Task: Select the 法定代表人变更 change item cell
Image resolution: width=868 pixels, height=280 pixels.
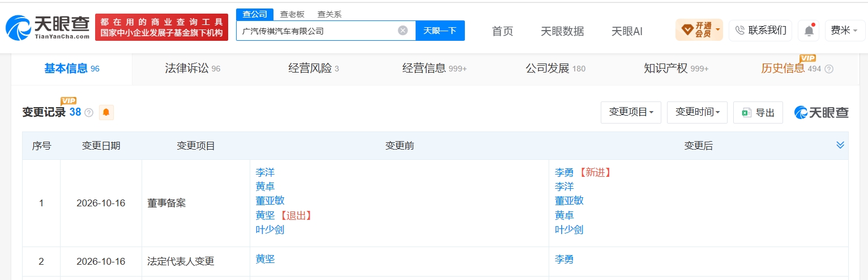Action: point(196,261)
